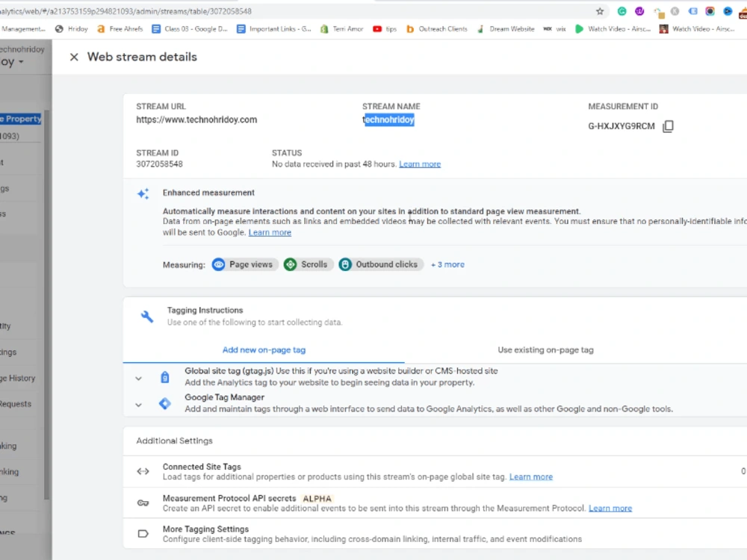
Task: Open the Class 03 Google Doc bookmark
Action: pos(190,29)
